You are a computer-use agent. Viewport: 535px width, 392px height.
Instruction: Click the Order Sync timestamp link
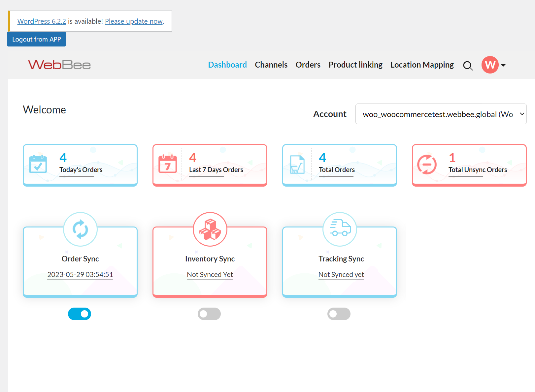pyautogui.click(x=80, y=274)
